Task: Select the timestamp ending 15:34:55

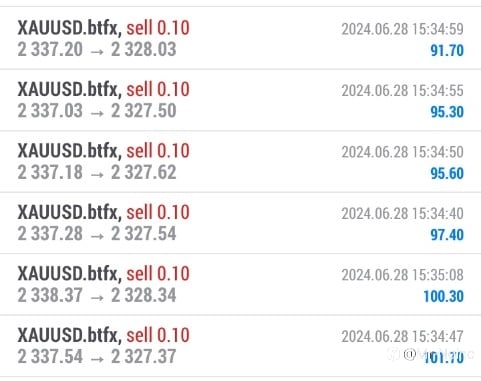Action: (402, 90)
